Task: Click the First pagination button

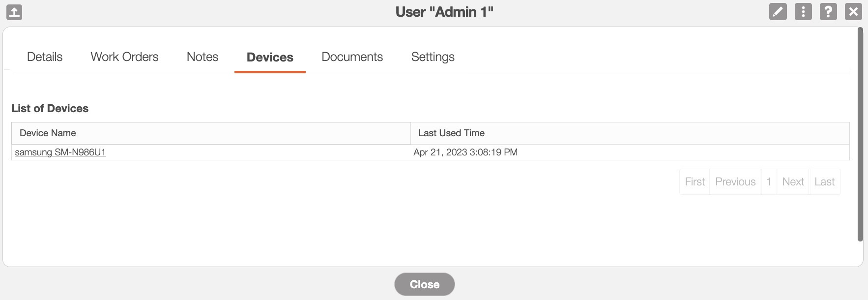Action: click(694, 182)
